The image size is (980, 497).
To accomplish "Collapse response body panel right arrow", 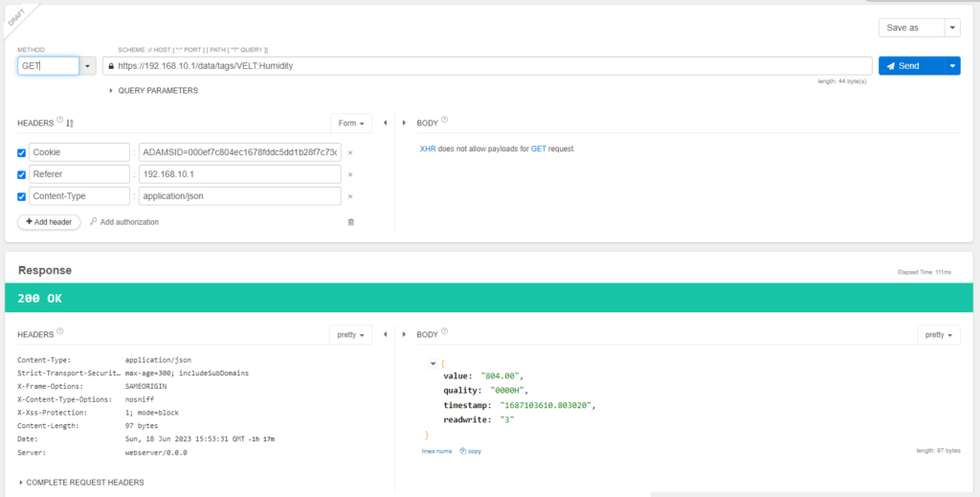I will pos(404,334).
